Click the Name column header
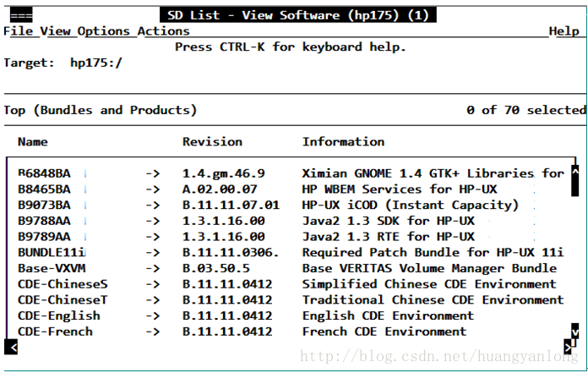 point(33,142)
